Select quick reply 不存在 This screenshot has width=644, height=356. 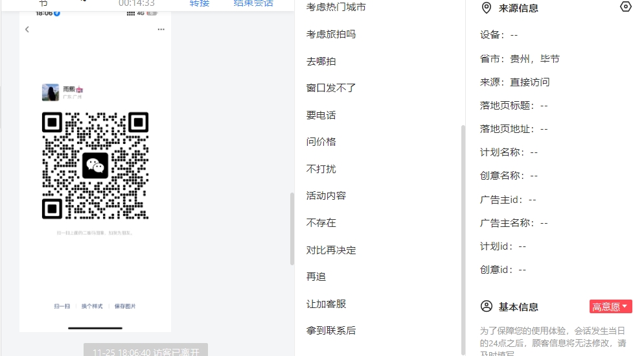(x=321, y=223)
